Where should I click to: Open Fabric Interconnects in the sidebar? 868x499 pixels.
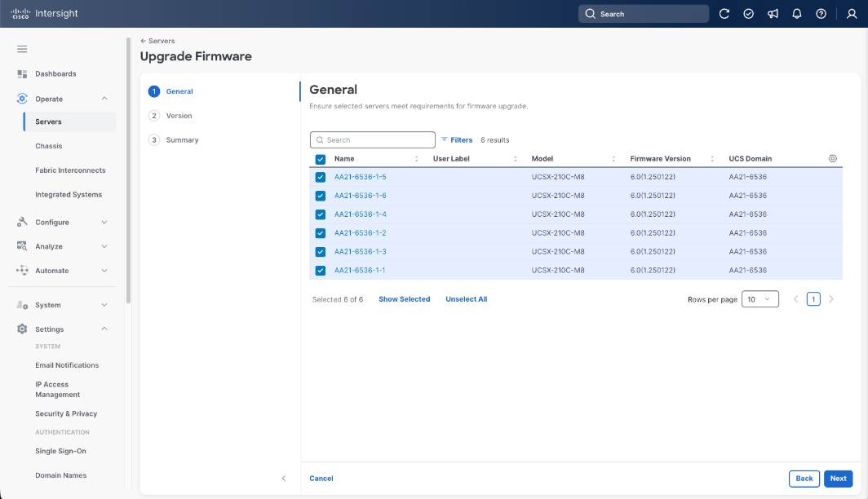coord(70,170)
